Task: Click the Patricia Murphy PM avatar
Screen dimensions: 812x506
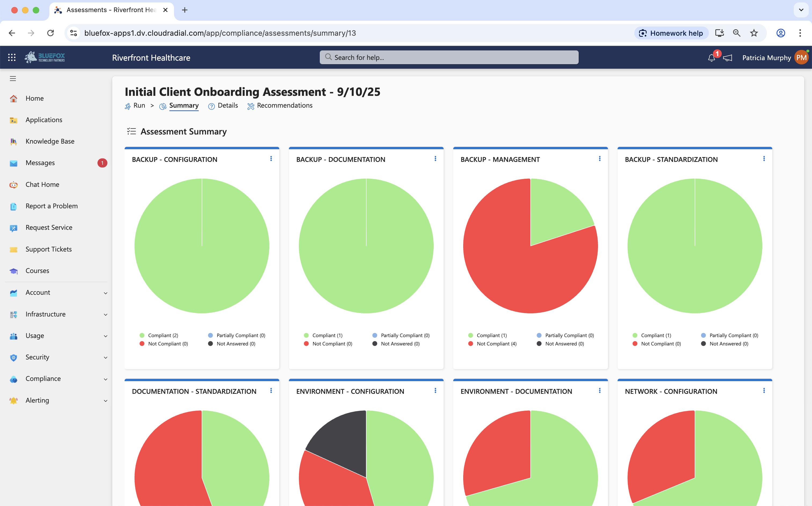Action: tap(801, 57)
